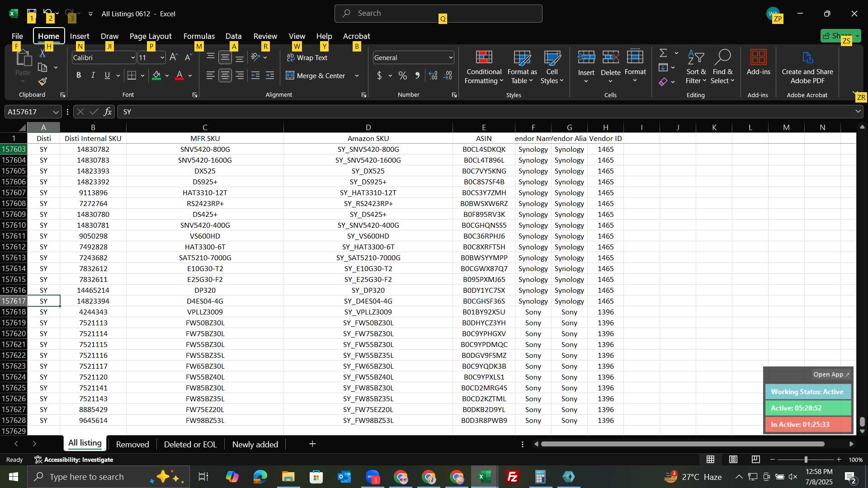Decrease font size with the smaller A icon
The width and height of the screenshot is (868, 488).
tap(189, 57)
